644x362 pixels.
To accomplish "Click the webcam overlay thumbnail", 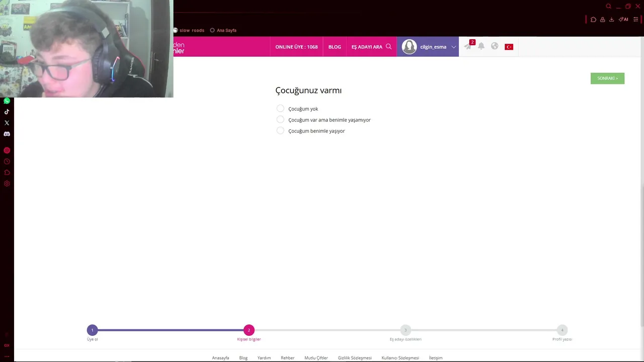I will [87, 49].
